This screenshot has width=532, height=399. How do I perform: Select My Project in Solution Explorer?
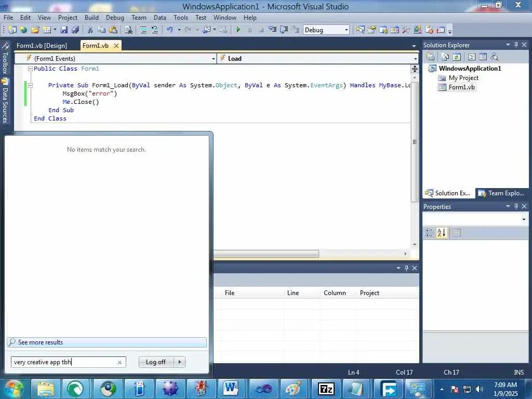463,78
